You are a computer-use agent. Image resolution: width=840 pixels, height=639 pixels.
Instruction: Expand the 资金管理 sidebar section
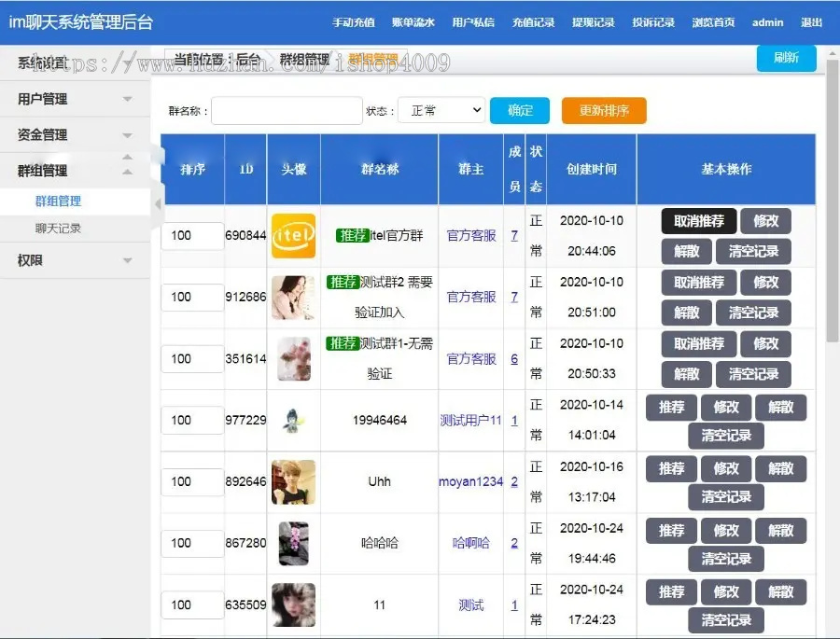click(x=75, y=133)
